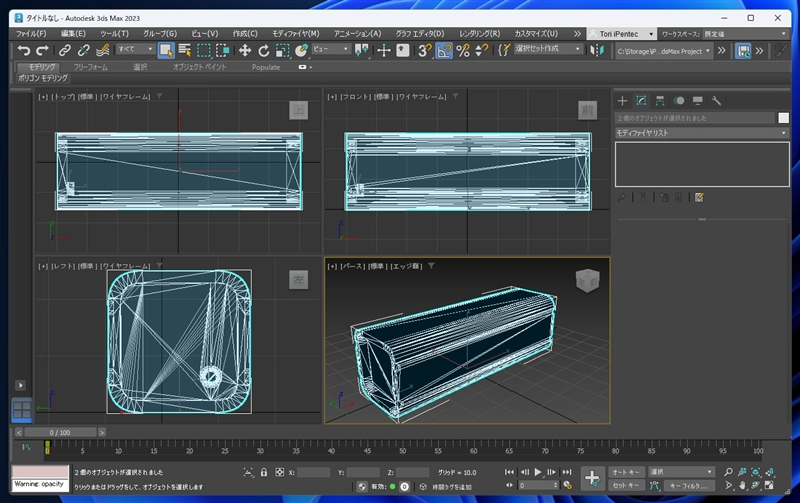The image size is (800, 503).
Task: Click the Undo arrow in main toolbar
Action: [24, 50]
